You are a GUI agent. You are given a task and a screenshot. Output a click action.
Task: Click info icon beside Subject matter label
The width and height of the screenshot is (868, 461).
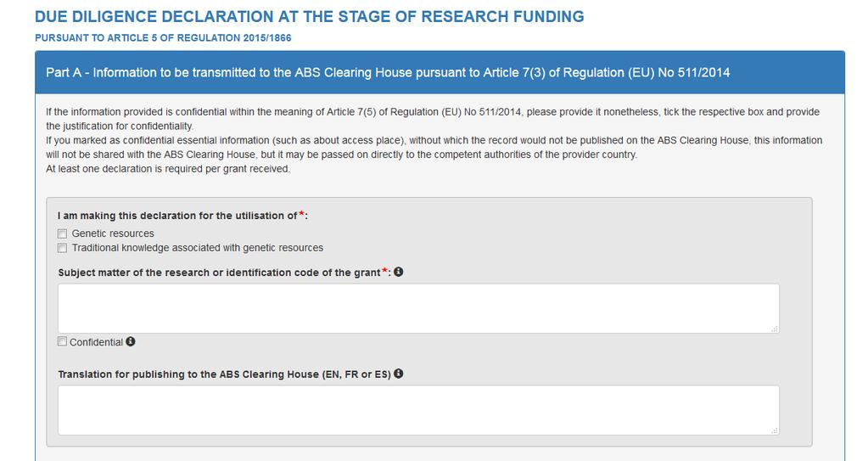(399, 272)
